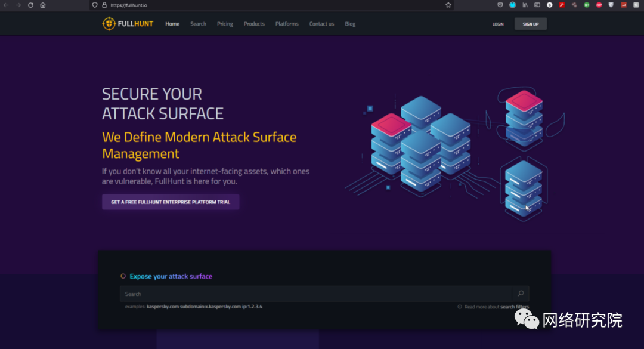Viewport: 644px width, 349px height.
Task: Open the red chart extension icon
Action: coord(624,5)
